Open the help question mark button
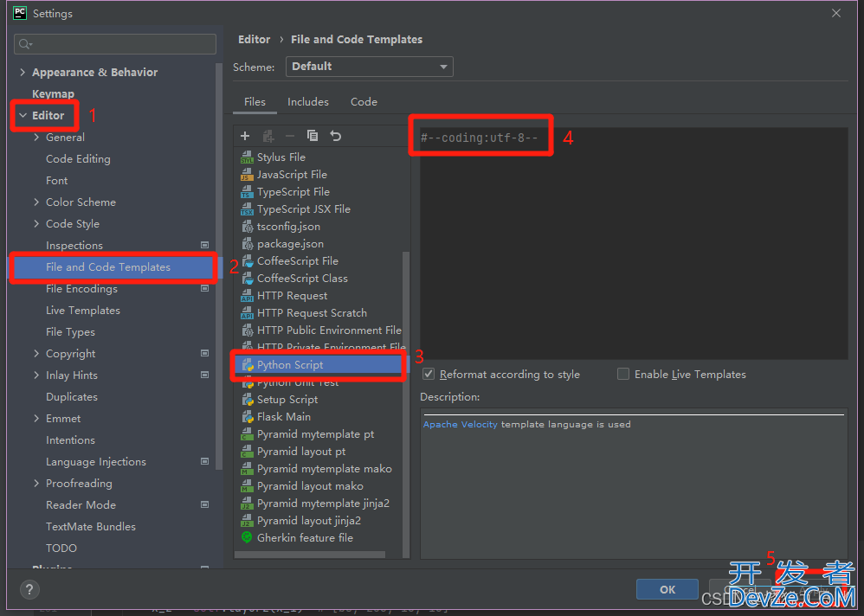The height and width of the screenshot is (616, 864). tap(29, 589)
